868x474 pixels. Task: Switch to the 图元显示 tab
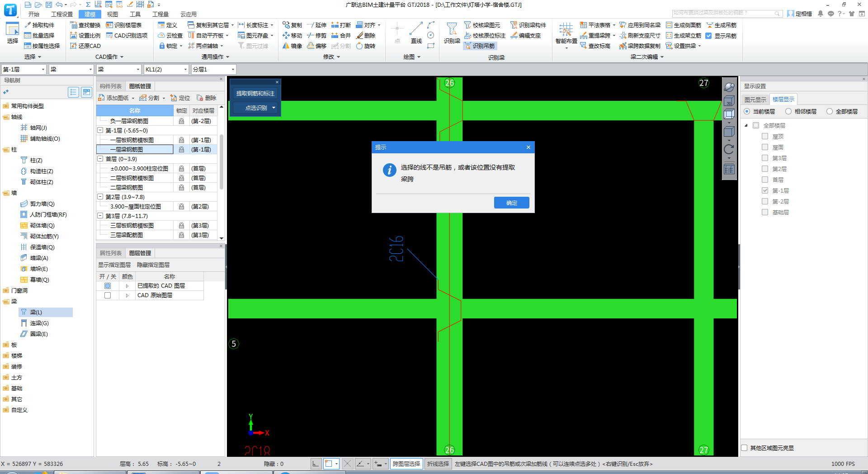click(x=755, y=100)
